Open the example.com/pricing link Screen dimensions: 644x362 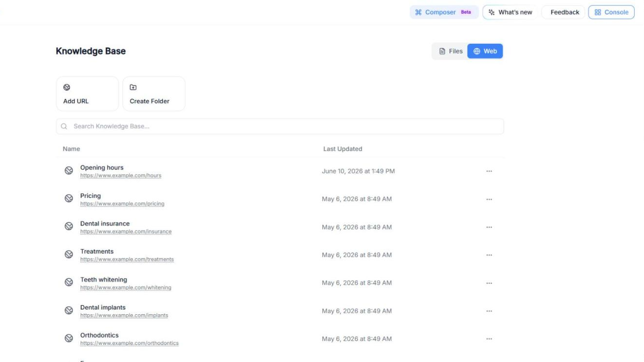point(122,204)
